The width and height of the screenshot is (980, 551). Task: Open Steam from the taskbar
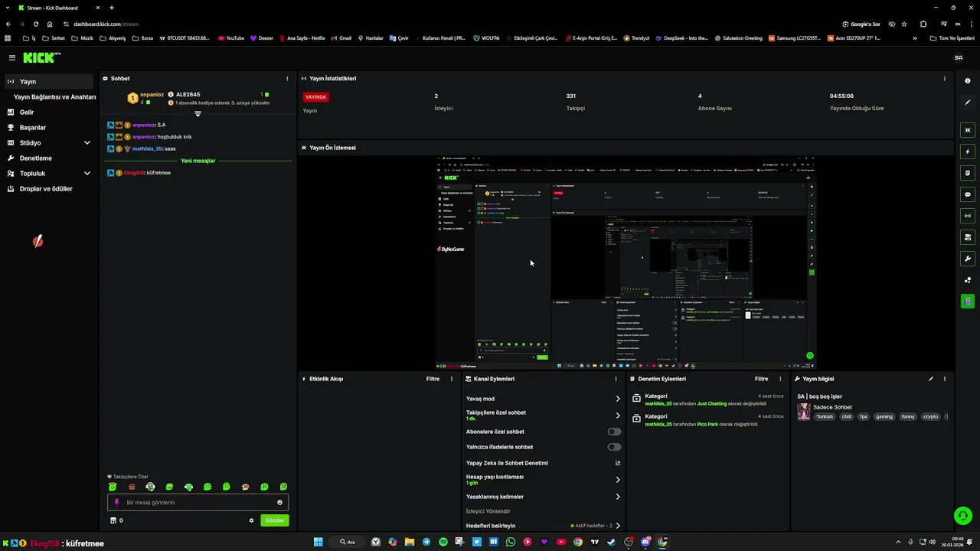click(611, 542)
